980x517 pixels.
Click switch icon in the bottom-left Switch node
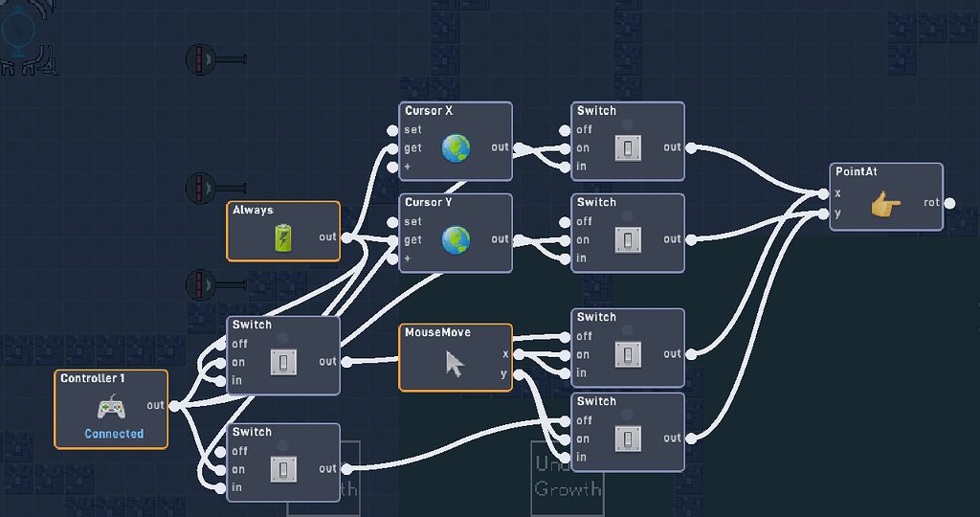(283, 469)
